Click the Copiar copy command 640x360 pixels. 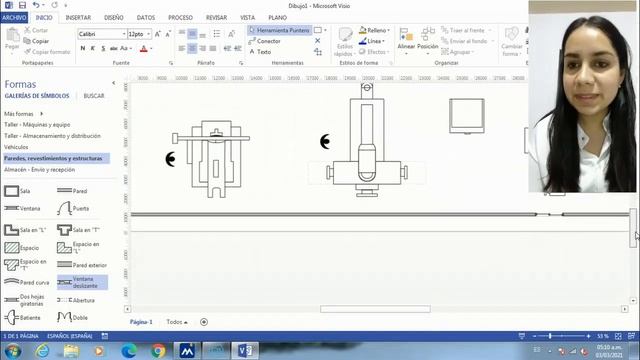[36, 41]
